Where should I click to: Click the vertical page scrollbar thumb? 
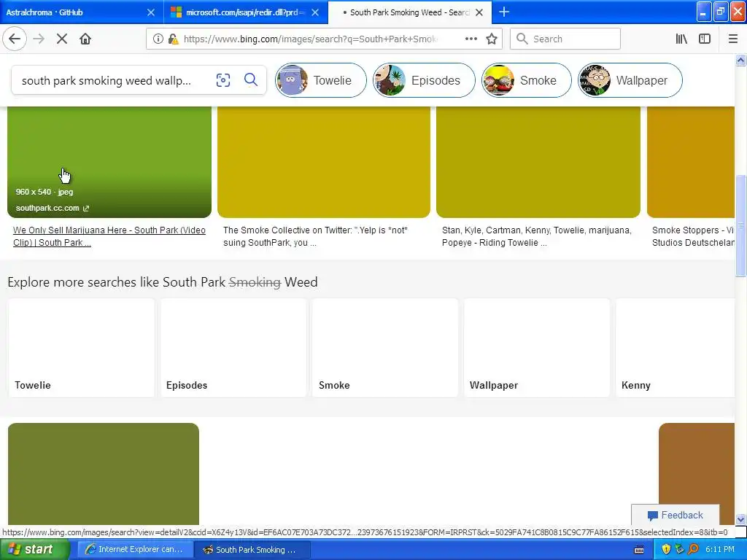click(740, 226)
